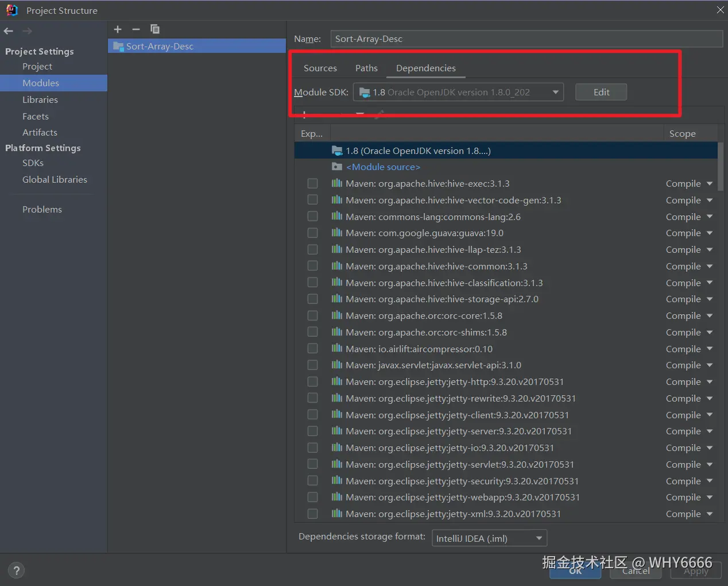This screenshot has width=728, height=586.
Task: Toggle export checkbox for hive-exec:3.1.3
Action: (312, 183)
